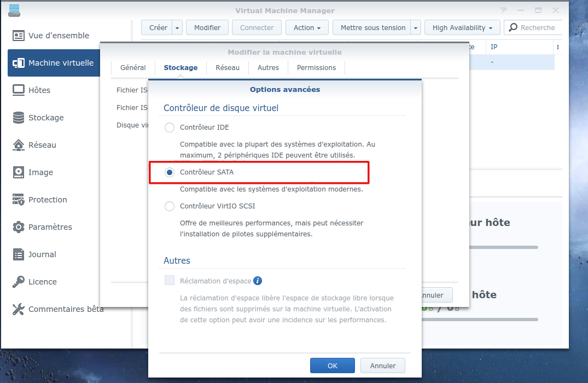Open the High Availability dropdown
This screenshot has height=383, width=588.
[462, 28]
